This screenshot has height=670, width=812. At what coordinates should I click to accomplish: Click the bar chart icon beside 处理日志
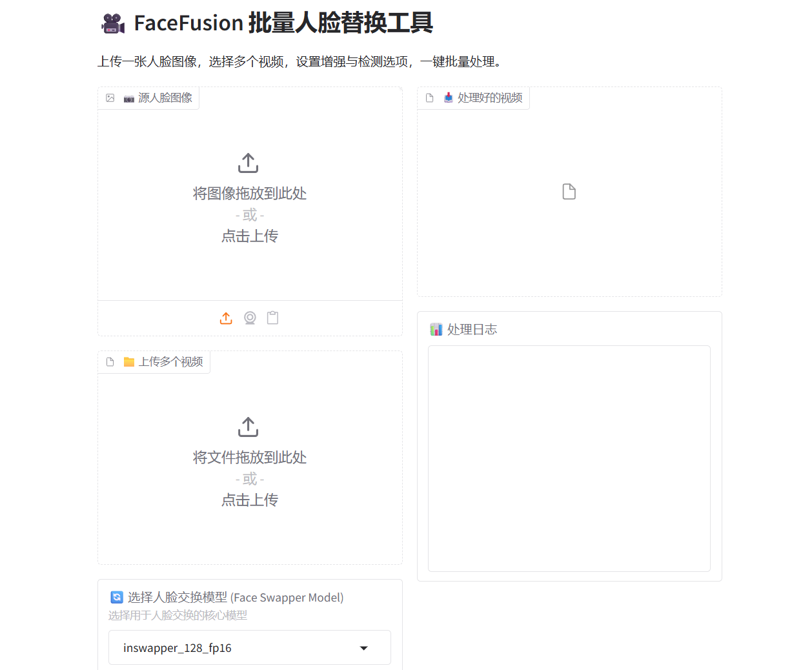point(436,330)
